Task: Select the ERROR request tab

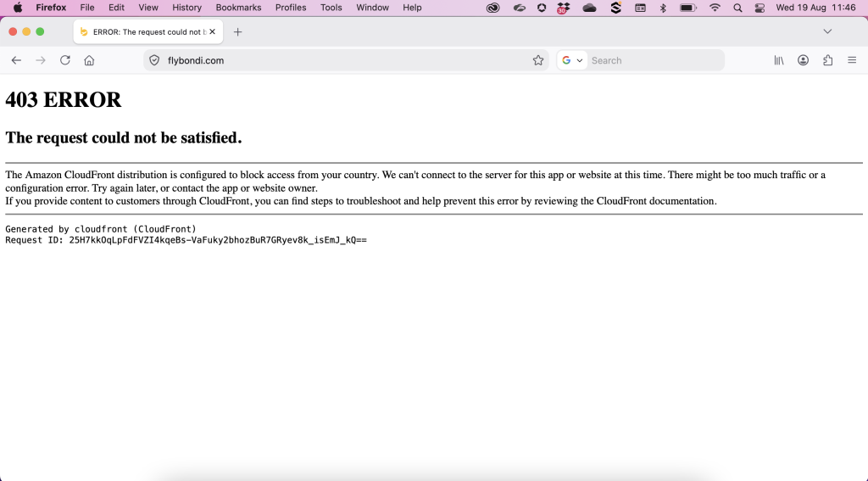Action: pyautogui.click(x=148, y=32)
